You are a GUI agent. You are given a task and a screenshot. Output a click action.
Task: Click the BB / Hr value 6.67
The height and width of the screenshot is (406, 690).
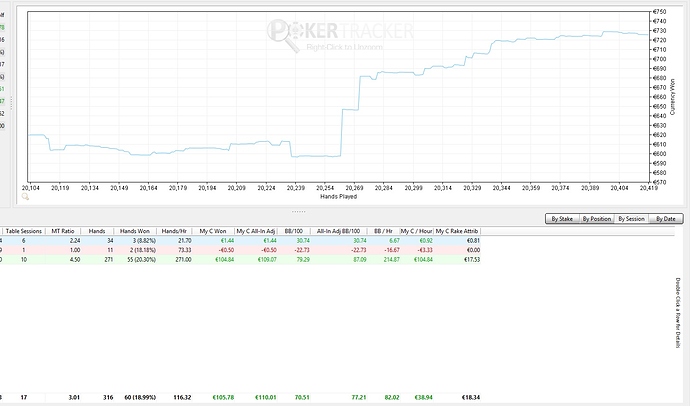[x=394, y=241]
